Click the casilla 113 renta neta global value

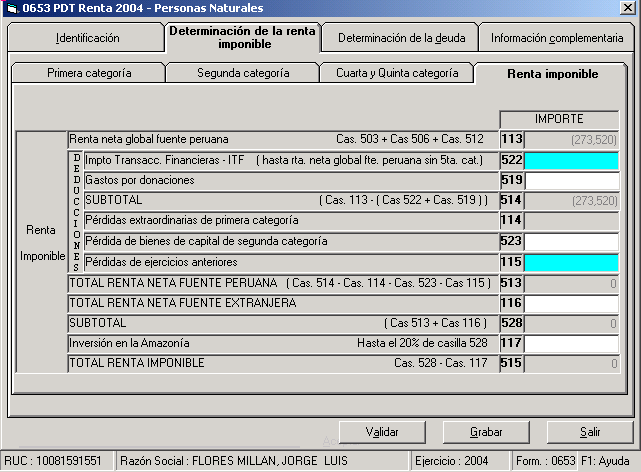[x=571, y=139]
